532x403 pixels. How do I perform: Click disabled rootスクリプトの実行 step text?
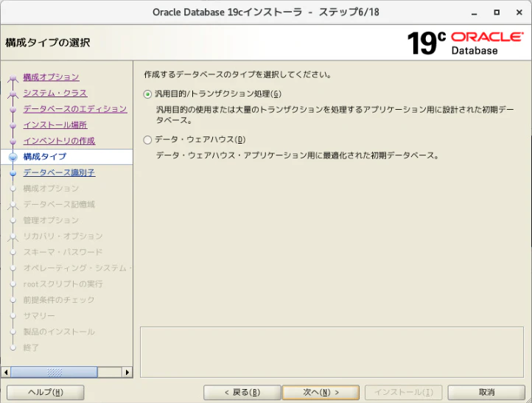click(63, 284)
